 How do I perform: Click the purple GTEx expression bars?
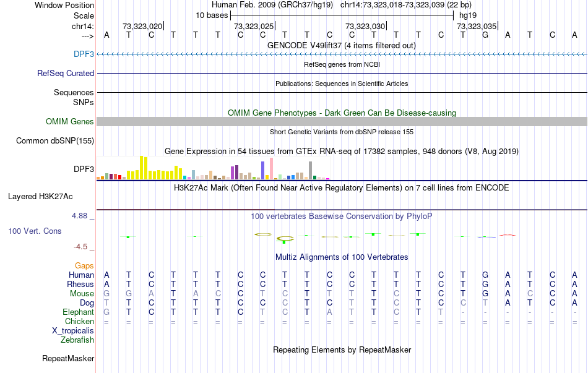pos(235,173)
